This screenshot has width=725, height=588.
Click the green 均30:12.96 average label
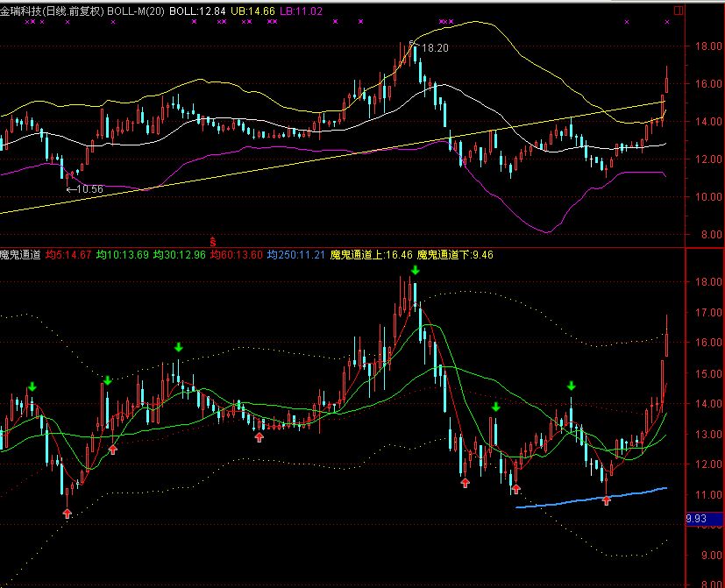[180, 255]
